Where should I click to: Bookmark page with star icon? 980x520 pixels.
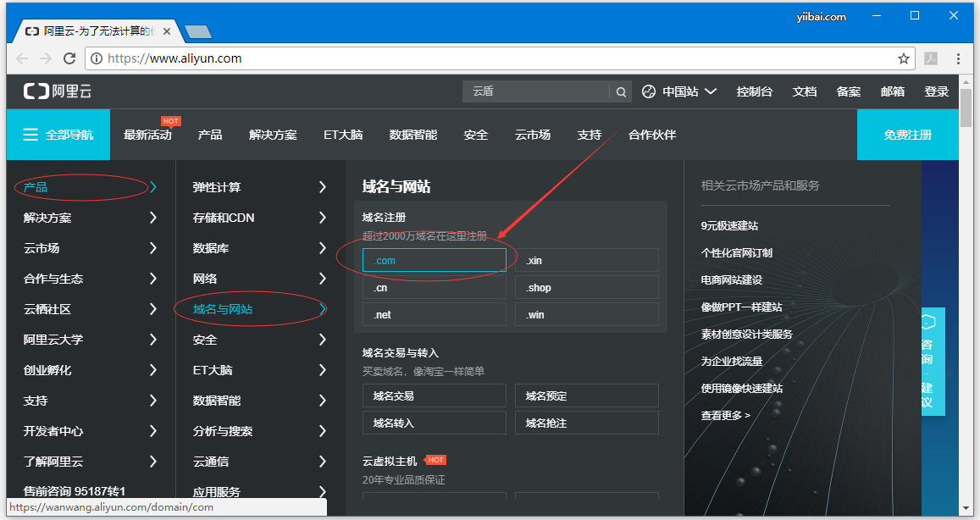(x=903, y=58)
